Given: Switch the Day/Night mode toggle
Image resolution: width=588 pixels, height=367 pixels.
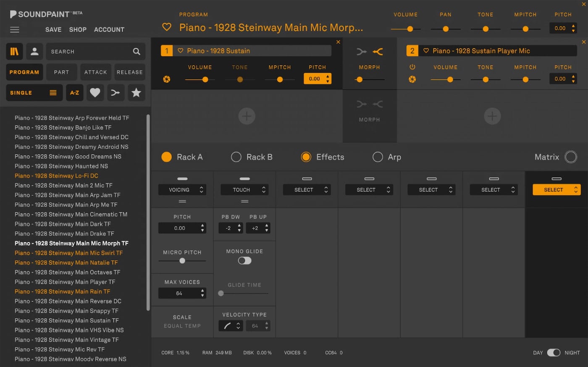Looking at the screenshot, I should pyautogui.click(x=553, y=353).
